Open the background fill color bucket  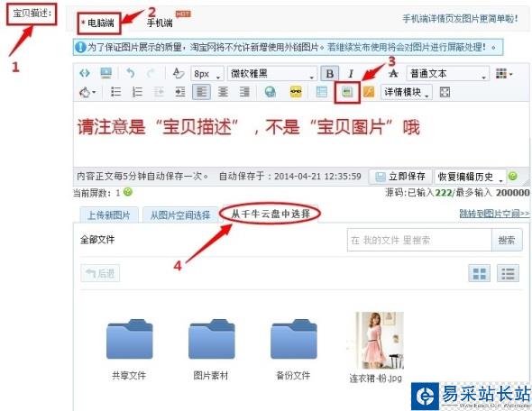(87, 92)
